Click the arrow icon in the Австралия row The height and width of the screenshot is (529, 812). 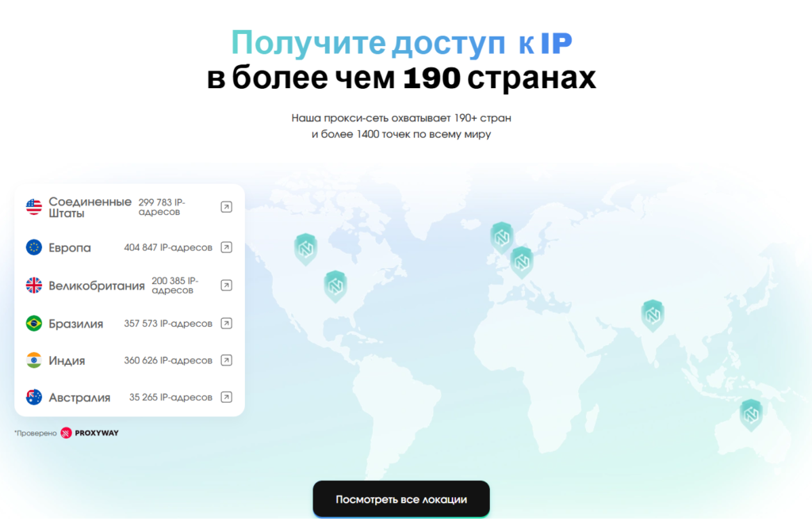pos(226,397)
